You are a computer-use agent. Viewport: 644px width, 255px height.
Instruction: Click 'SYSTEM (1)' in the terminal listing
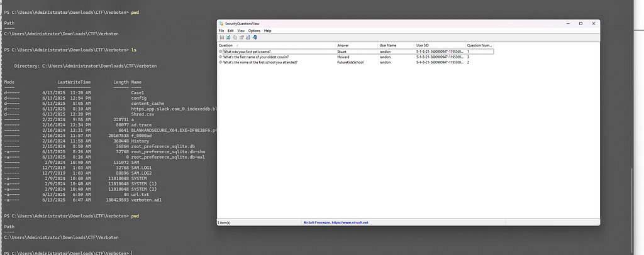pos(144,183)
